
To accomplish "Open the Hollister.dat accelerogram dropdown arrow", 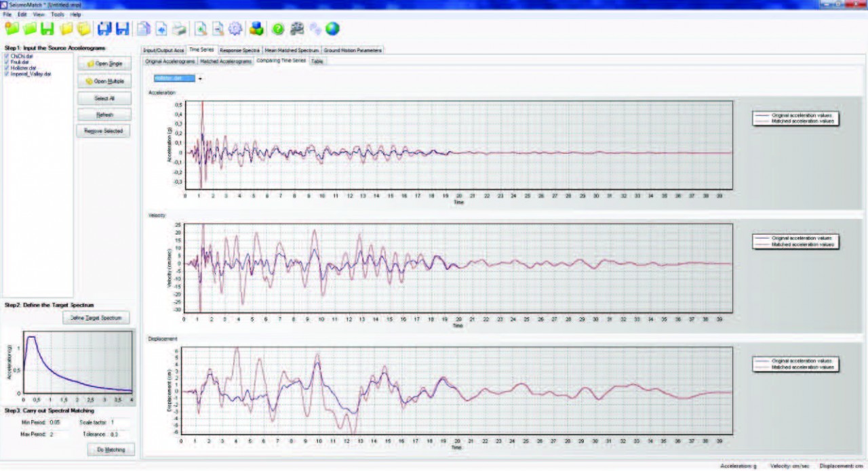I will (x=200, y=79).
